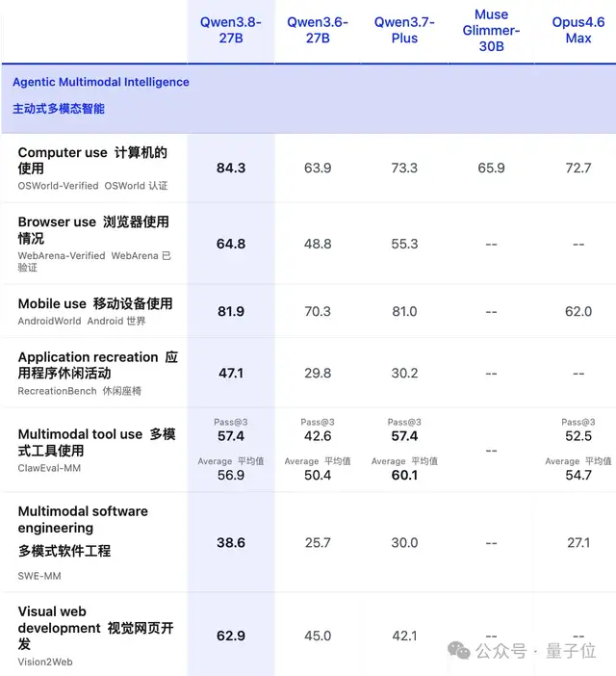
Task: Click the 57.4 Pass@3 value under Qwen3.7-Plus
Action: [404, 436]
